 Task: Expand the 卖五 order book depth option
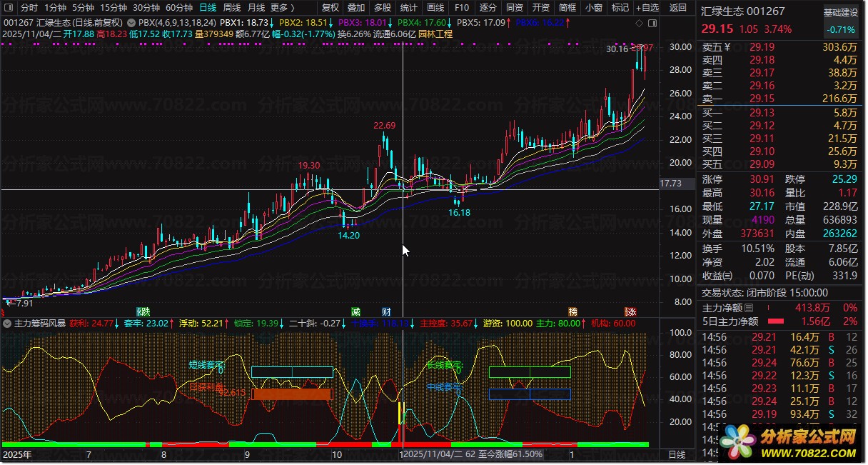[714, 47]
